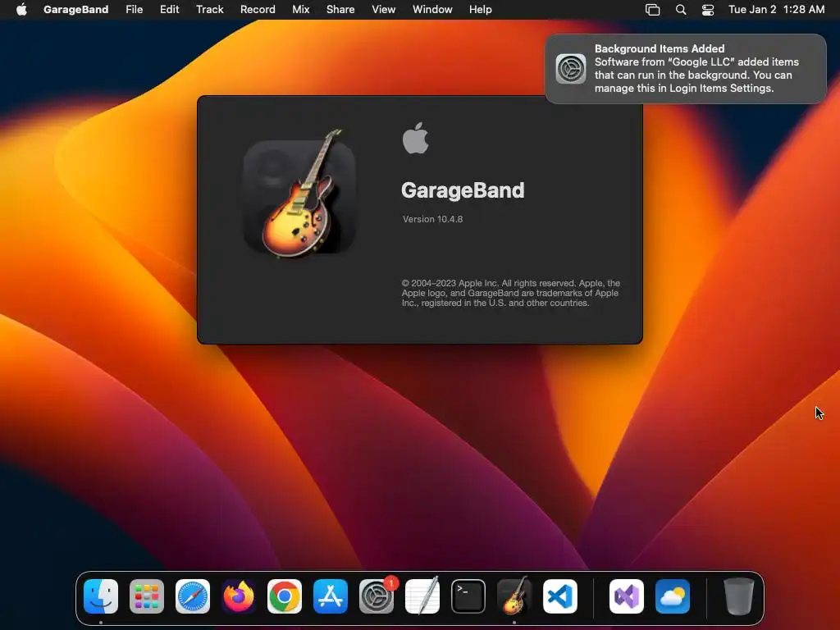Click the GarageBand title in About window
The width and height of the screenshot is (840, 630).
pos(463,190)
